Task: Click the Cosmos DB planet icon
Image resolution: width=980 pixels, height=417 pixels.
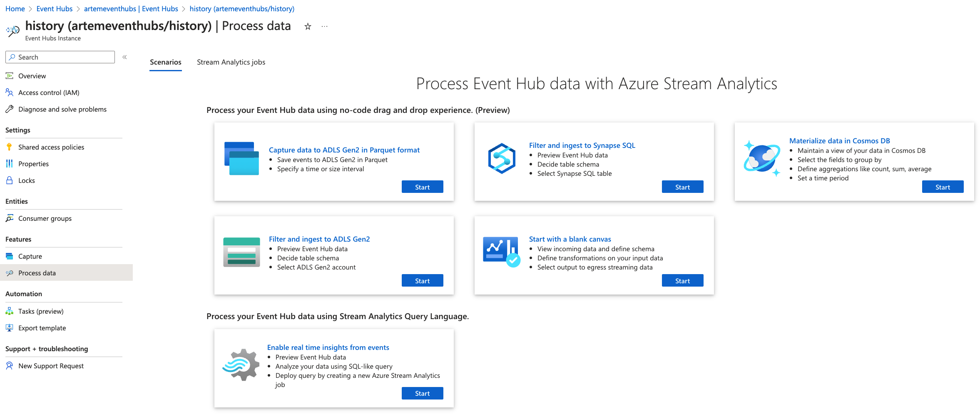Action: 762,159
